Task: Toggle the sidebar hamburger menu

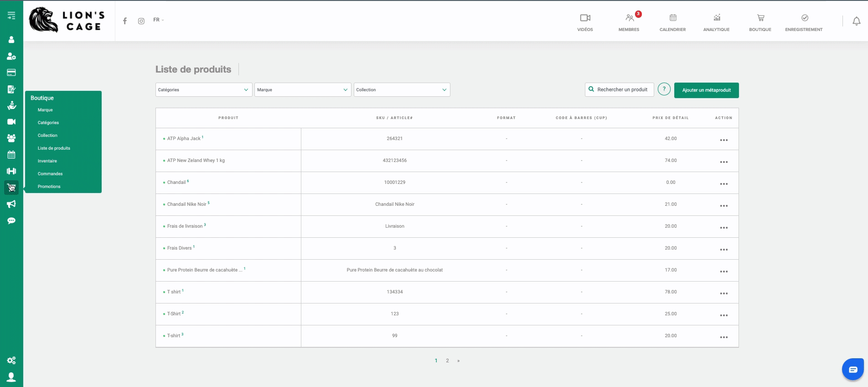Action: pyautogui.click(x=11, y=16)
